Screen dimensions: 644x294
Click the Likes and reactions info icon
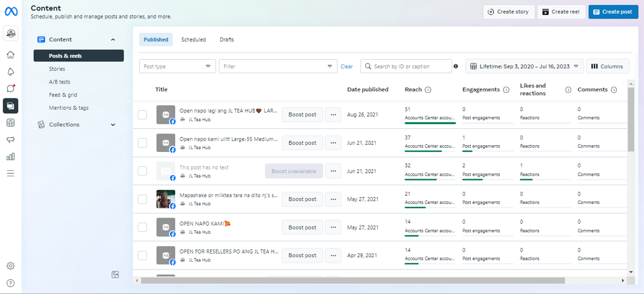click(x=568, y=90)
